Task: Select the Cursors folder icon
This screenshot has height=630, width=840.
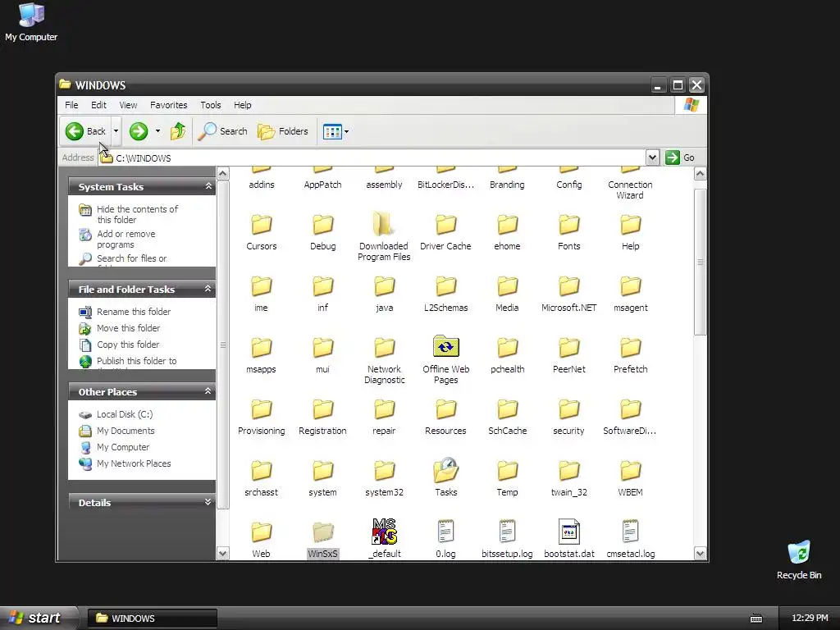Action: click(262, 225)
